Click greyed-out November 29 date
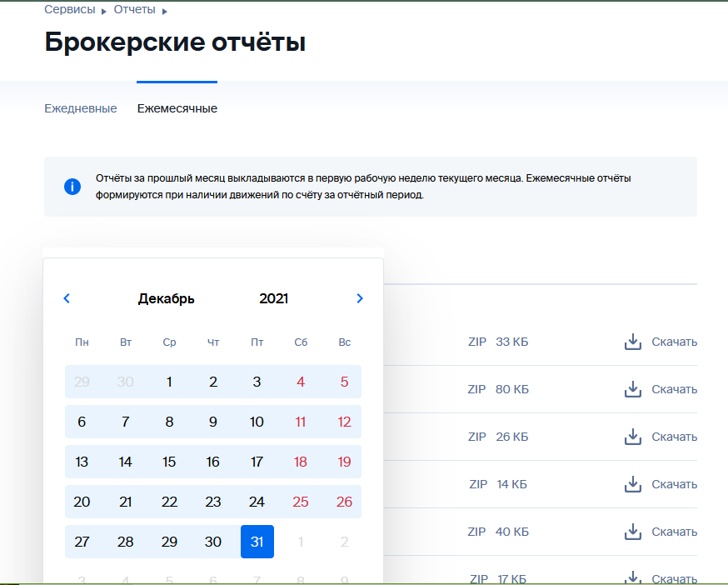The image size is (728, 585). pos(82,382)
